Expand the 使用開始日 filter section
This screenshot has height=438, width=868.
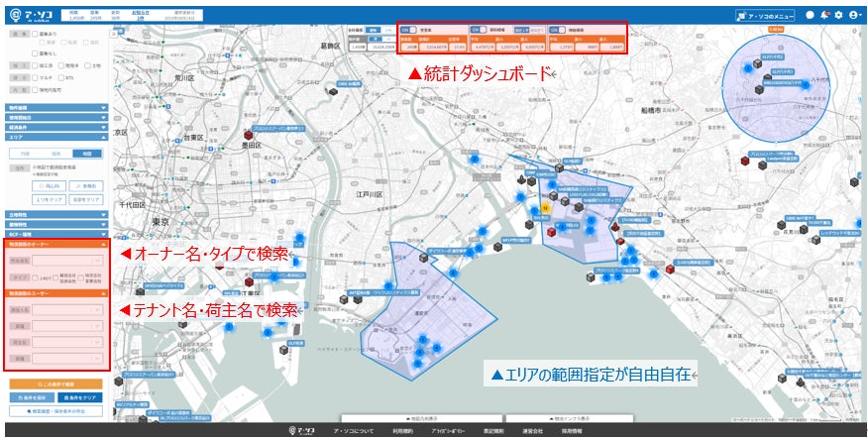pyautogui.click(x=56, y=117)
